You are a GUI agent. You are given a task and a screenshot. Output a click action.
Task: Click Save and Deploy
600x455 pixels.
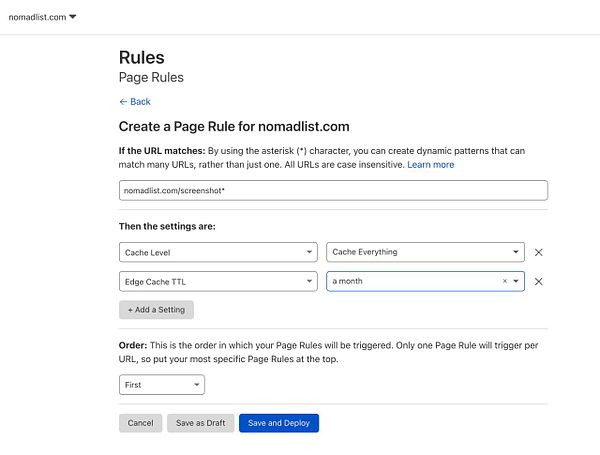[x=278, y=423]
